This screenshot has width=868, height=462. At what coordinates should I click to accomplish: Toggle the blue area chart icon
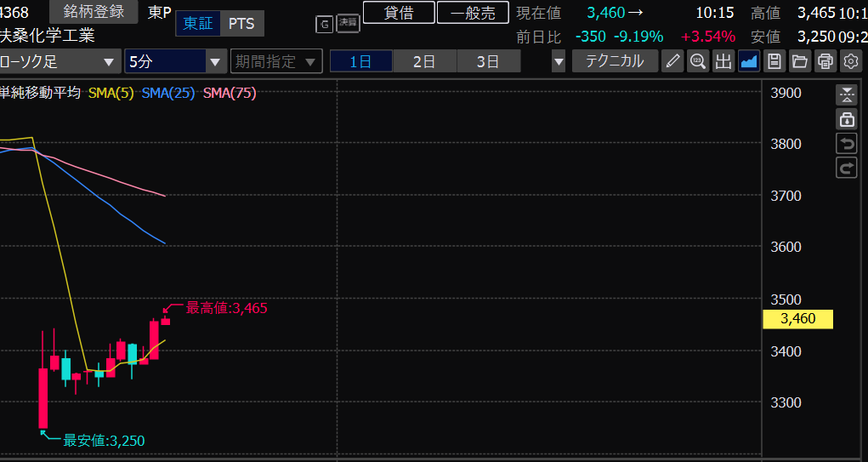click(749, 61)
